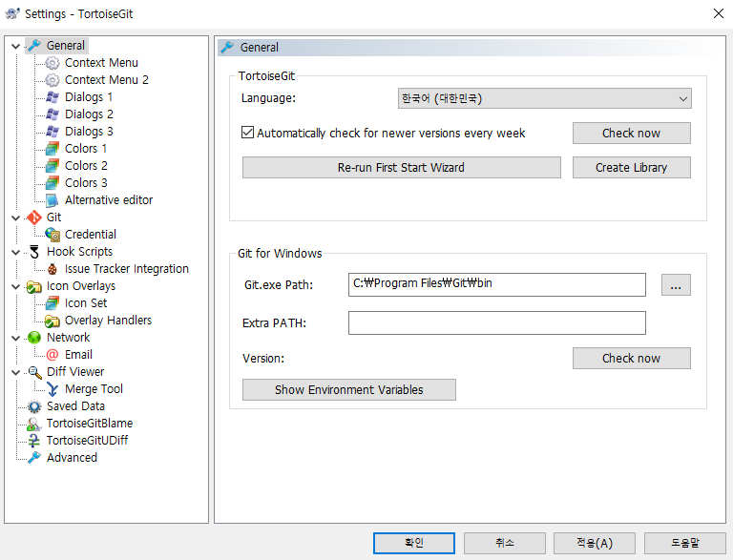
Task: Collapse the General tree node
Action: click(x=16, y=47)
